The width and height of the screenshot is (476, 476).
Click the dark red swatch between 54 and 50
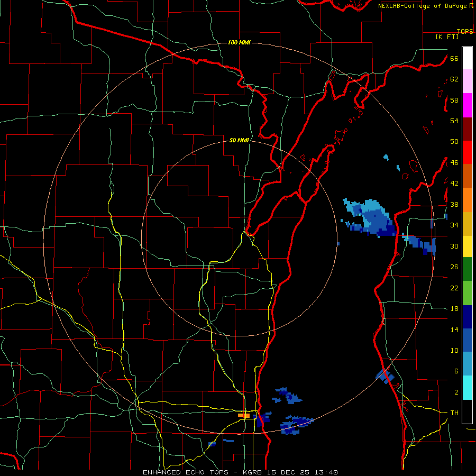pyautogui.click(x=467, y=129)
